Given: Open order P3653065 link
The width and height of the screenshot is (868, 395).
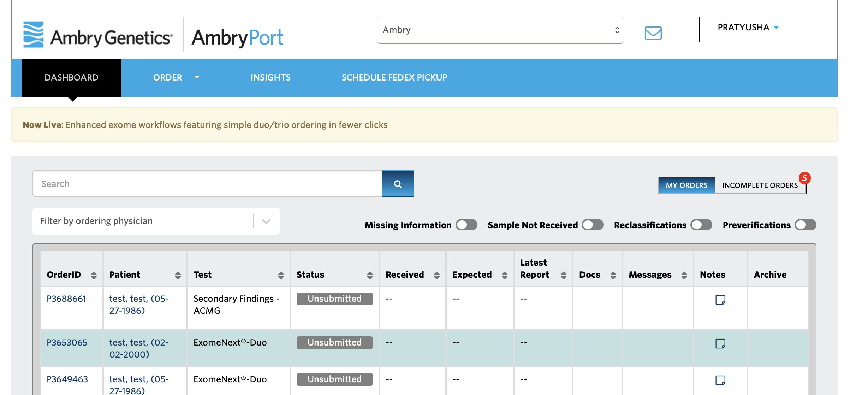Looking at the screenshot, I should click(67, 342).
